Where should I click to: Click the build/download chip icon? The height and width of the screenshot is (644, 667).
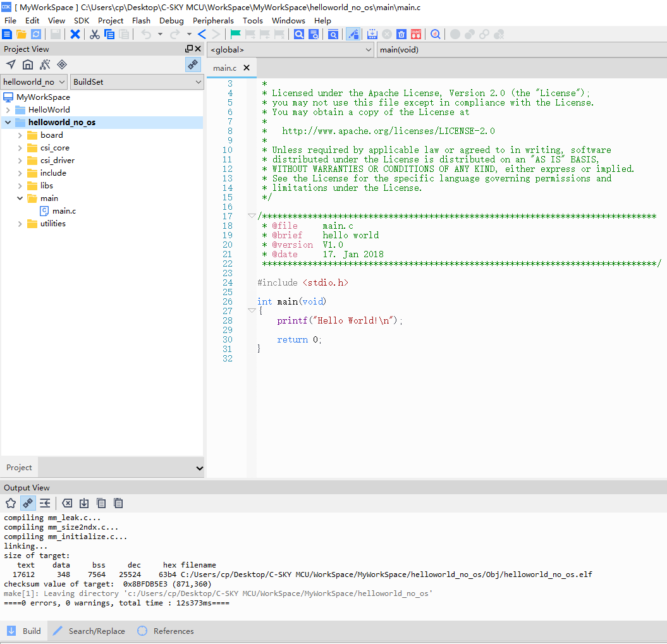pos(372,35)
